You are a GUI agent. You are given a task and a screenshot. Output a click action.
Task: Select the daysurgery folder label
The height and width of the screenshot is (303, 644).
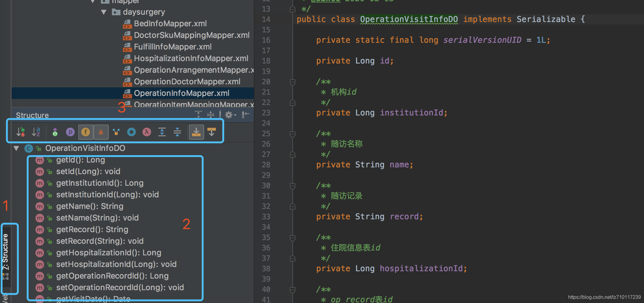pyautogui.click(x=144, y=12)
